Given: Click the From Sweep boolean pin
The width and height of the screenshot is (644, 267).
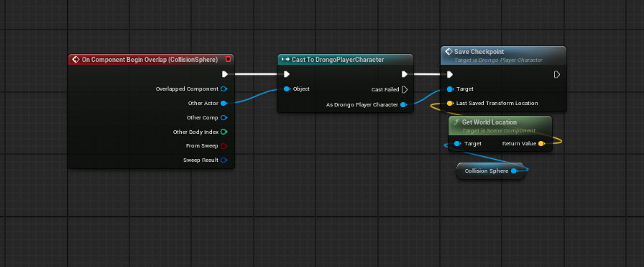Looking at the screenshot, I should [x=224, y=145].
